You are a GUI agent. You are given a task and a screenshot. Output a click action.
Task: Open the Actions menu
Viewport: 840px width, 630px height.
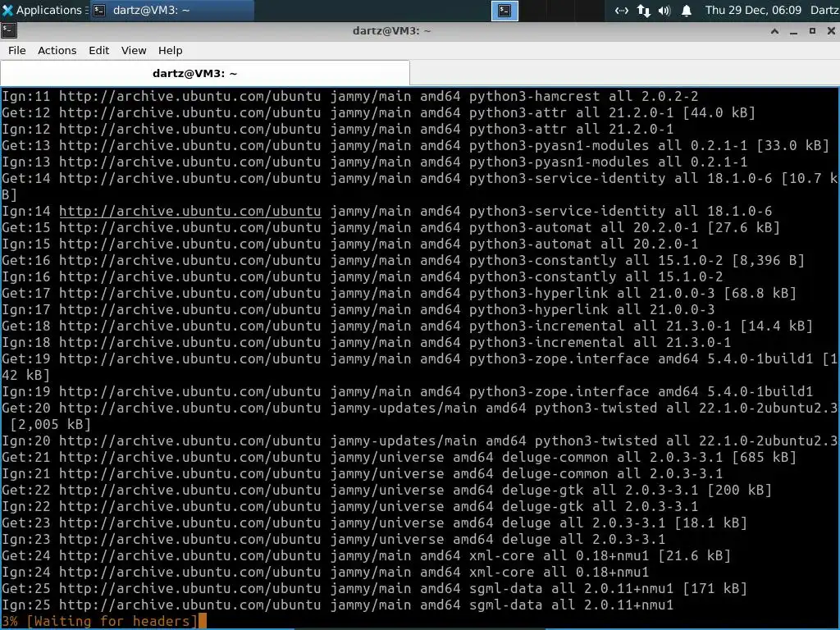click(57, 50)
